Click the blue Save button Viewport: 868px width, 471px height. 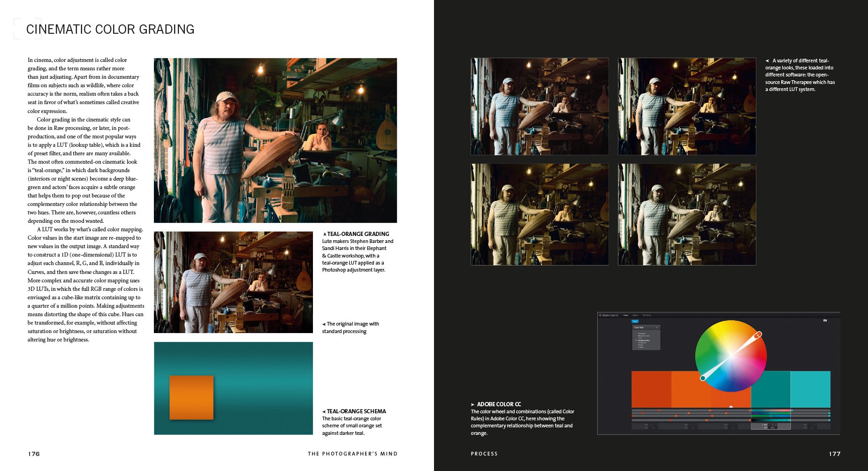(635, 321)
